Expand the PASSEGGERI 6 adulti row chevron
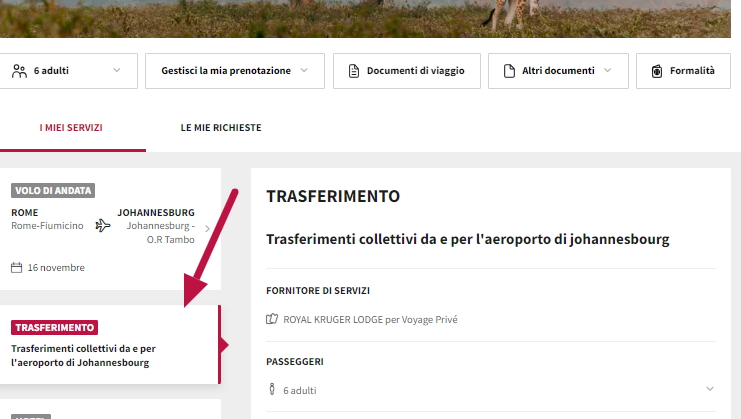The image size is (741, 419). click(x=710, y=389)
